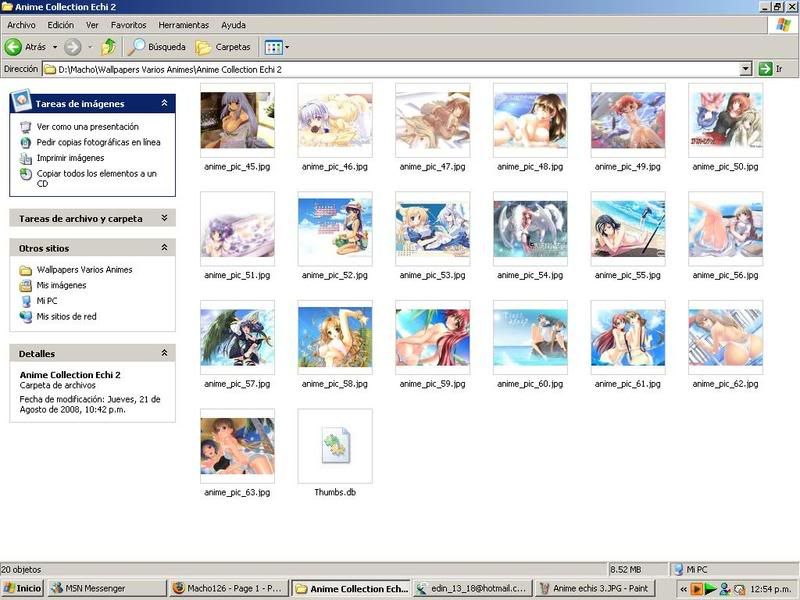Image resolution: width=800 pixels, height=600 pixels.
Task: Switch to Macho126 - Page 1 browser taskbar button
Action: [x=229, y=589]
